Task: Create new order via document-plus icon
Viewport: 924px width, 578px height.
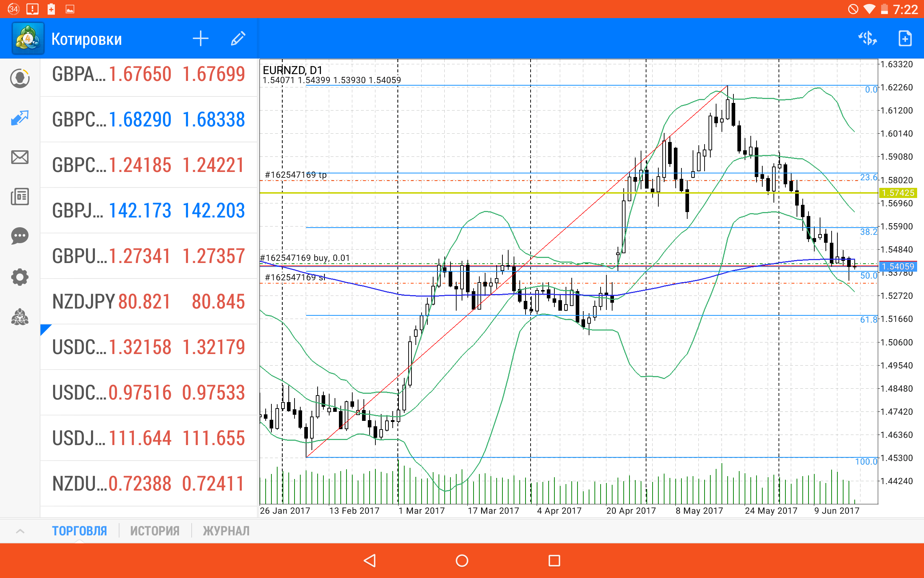Action: click(x=905, y=39)
